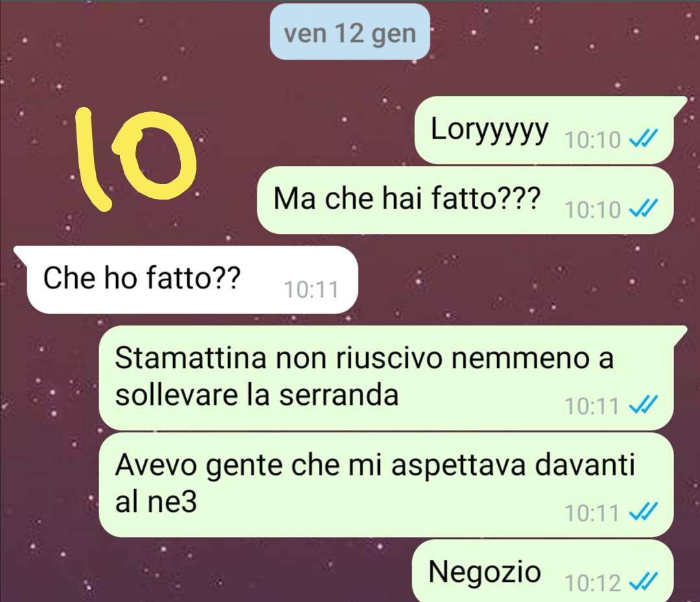
Task: Tap the 10:10 time on "Ma che hai fatto???"
Action: (x=592, y=210)
